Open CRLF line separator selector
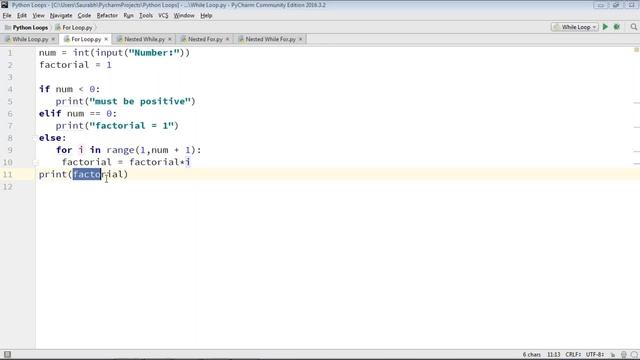The width and height of the screenshot is (640, 360). pos(573,355)
